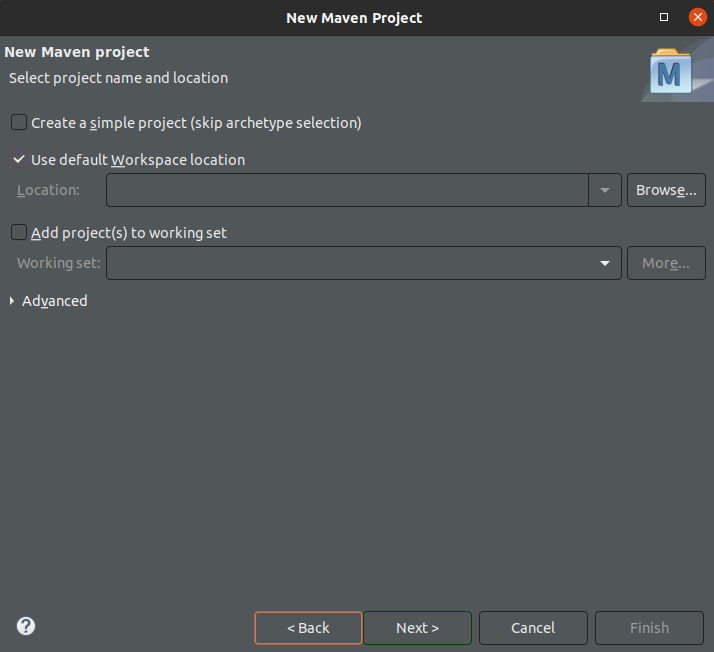Check Add project(s) to working set

(19, 232)
